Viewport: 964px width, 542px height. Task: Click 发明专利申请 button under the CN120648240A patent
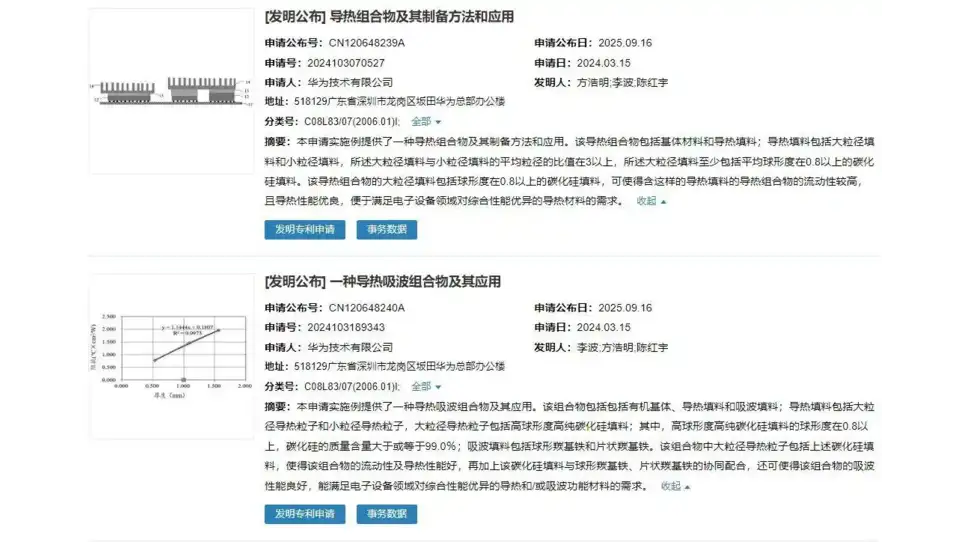point(305,514)
